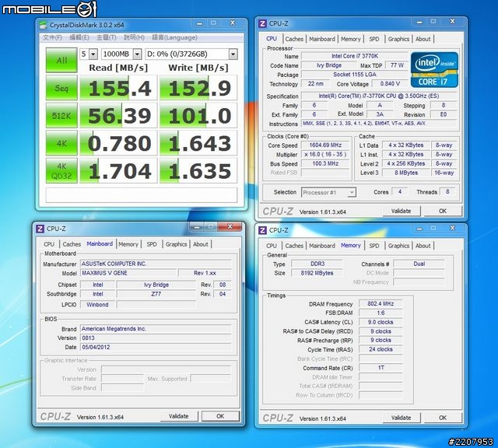Viewport: 498px width, 448px height.
Task: Select Graphics tab in Mainboard CPU-Z window
Action: (176, 244)
